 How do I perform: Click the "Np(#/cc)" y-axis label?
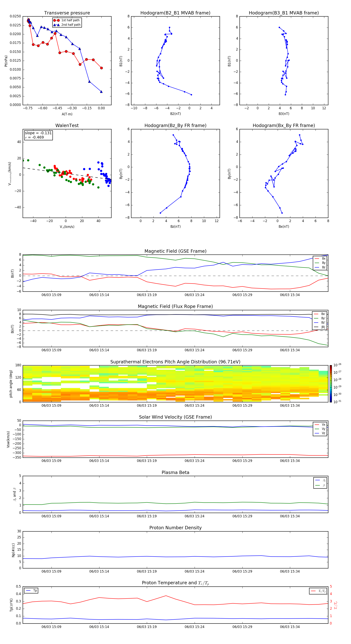tap(13, 550)
